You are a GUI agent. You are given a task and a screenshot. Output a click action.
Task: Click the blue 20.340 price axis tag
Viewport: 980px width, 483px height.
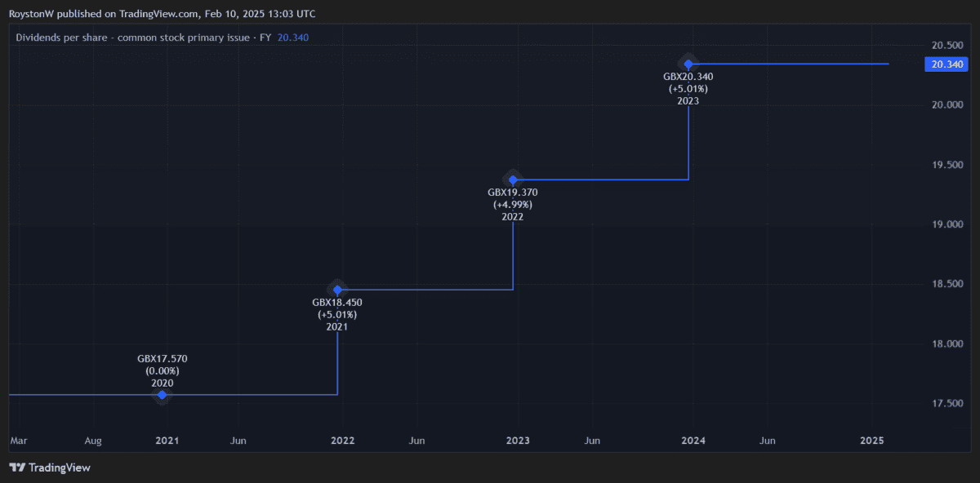946,64
